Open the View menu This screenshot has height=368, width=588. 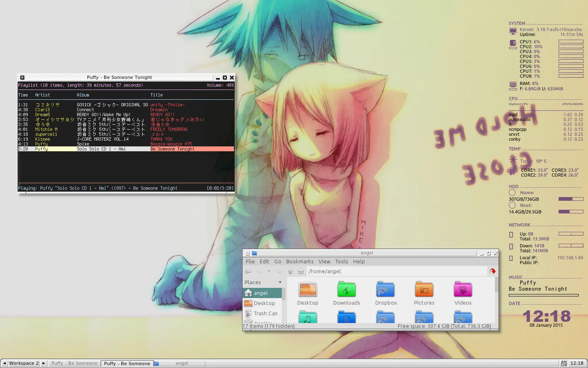tap(325, 262)
